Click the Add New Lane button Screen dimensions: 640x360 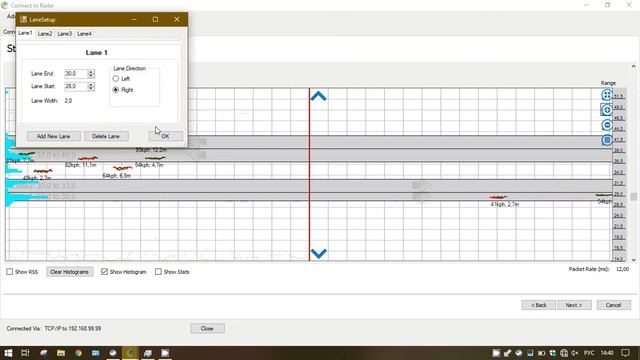[x=53, y=136]
